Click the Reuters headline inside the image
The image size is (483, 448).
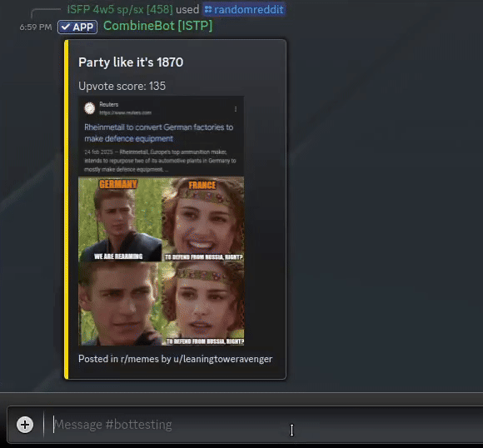pos(158,132)
